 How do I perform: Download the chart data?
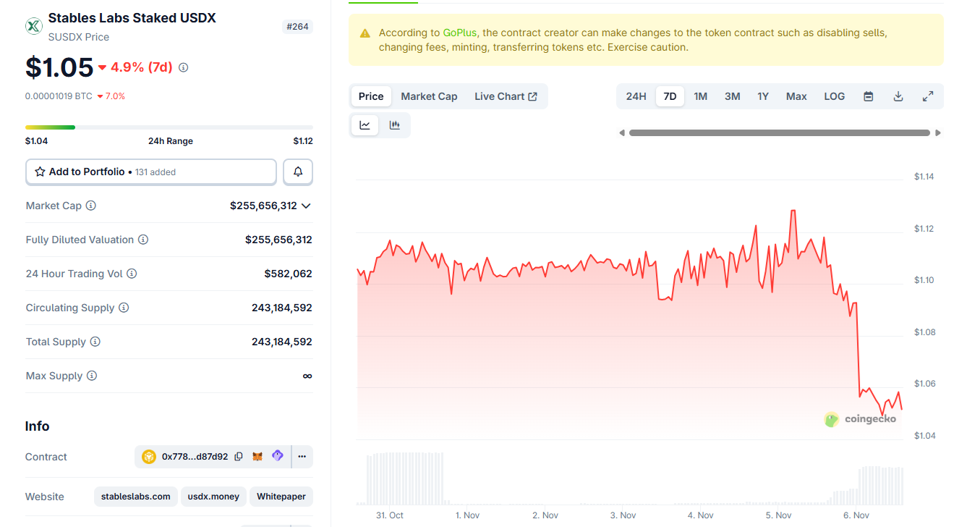[x=898, y=96]
